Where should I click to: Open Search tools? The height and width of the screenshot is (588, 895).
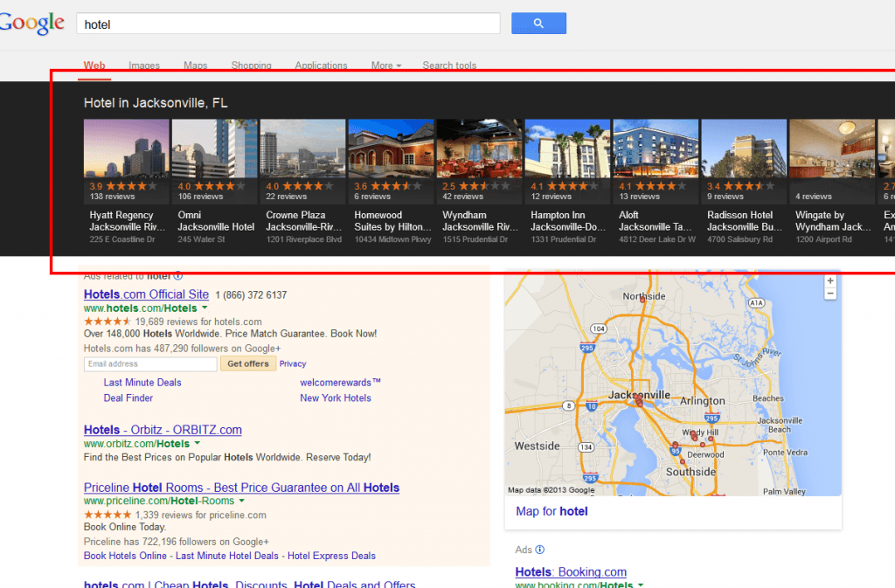click(x=449, y=66)
